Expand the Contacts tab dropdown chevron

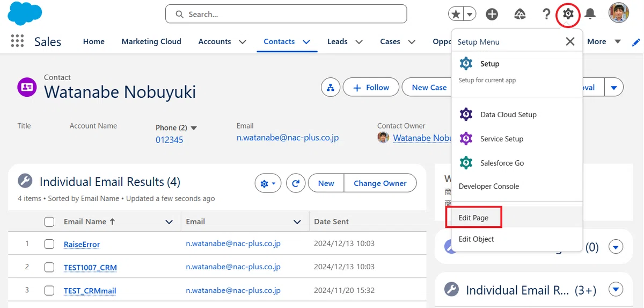[306, 41]
